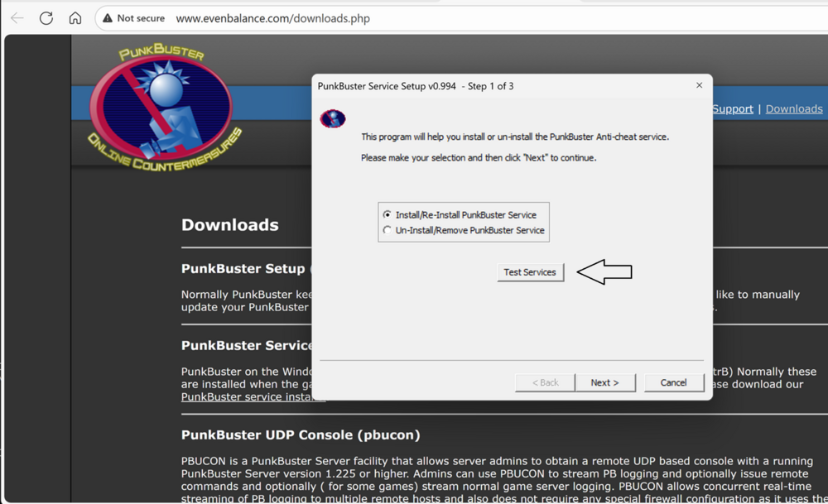Click the Not secure warning indicator
828x504 pixels.
pyautogui.click(x=134, y=18)
